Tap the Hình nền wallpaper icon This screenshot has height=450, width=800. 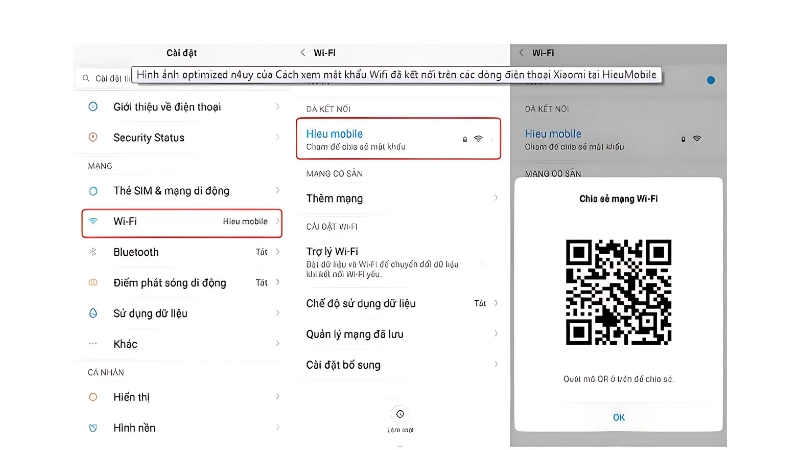point(93,428)
